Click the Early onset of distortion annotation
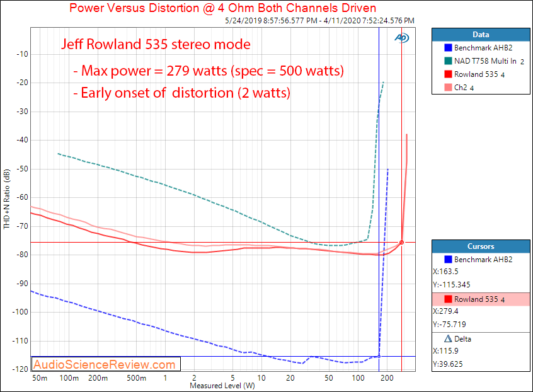Screen dimensions: 533x392 (x=182, y=93)
